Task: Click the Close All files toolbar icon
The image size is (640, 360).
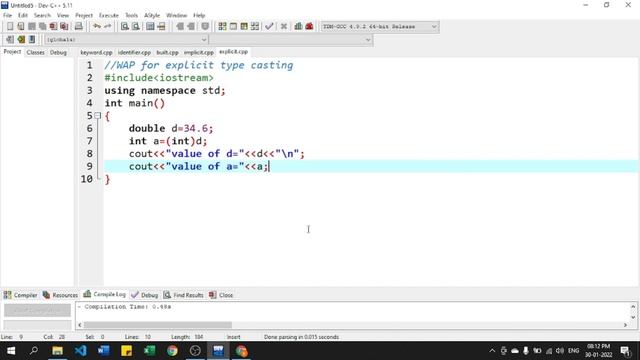Action: (x=64, y=27)
